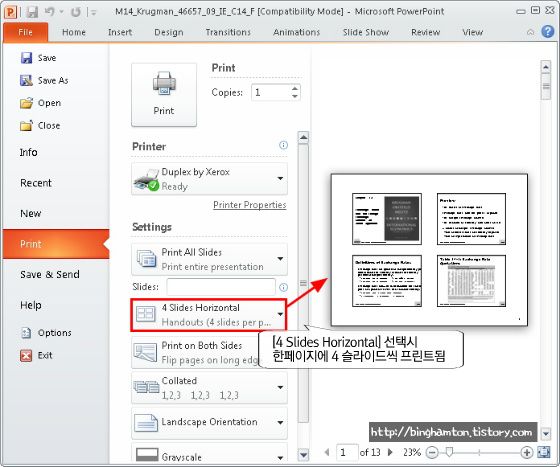
Task: Switch to the Animations tab
Action: tap(296, 32)
